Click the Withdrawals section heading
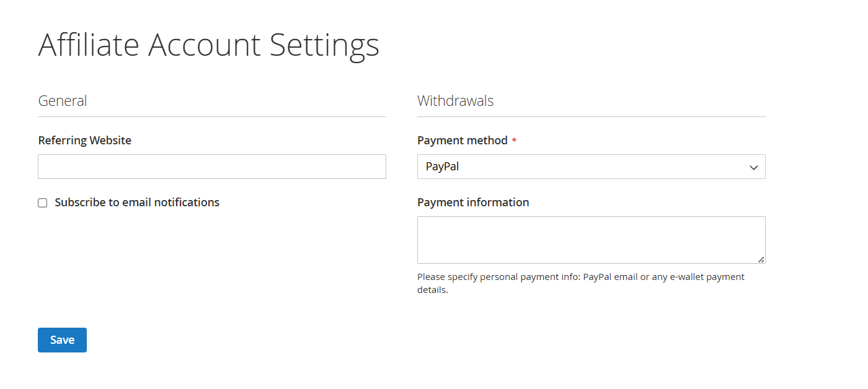The height and width of the screenshot is (389, 868). [456, 100]
